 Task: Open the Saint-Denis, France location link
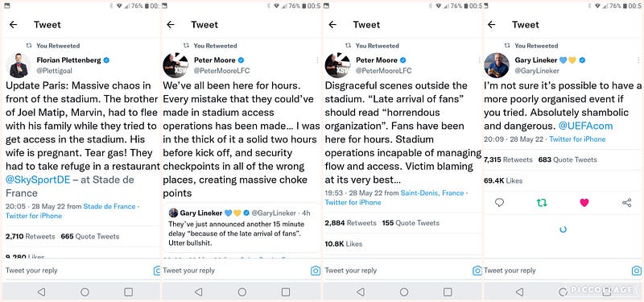point(432,192)
